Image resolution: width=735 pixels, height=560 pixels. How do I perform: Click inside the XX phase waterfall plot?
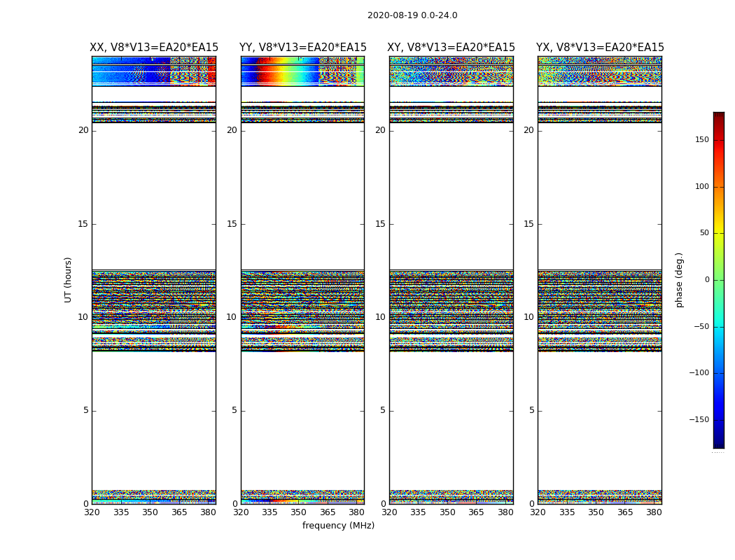point(154,280)
